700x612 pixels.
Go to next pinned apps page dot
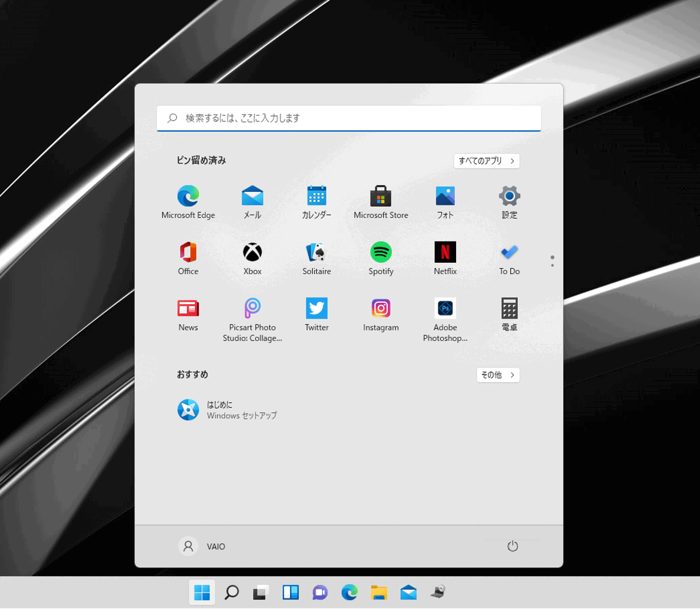[552, 265]
